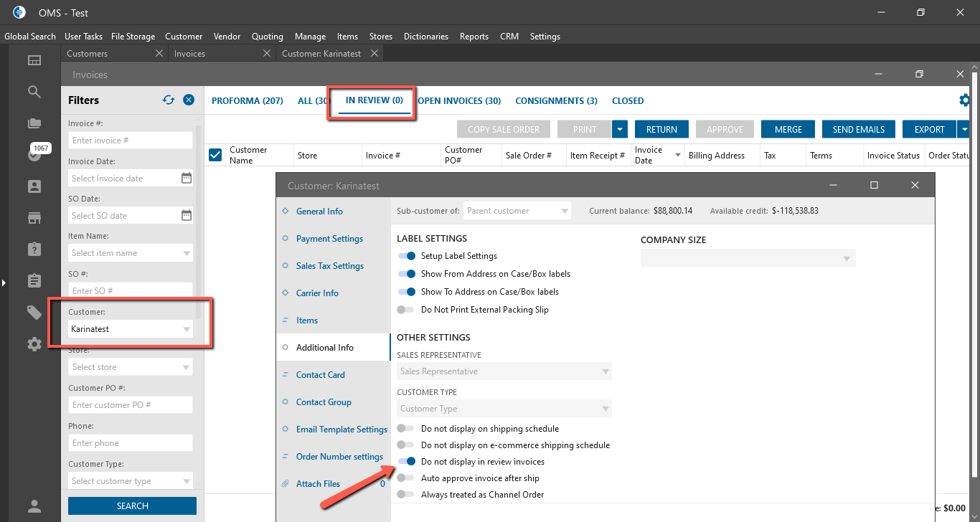Click the user profile icon at sidebar bottom
This screenshot has height=522, width=980.
34,506
